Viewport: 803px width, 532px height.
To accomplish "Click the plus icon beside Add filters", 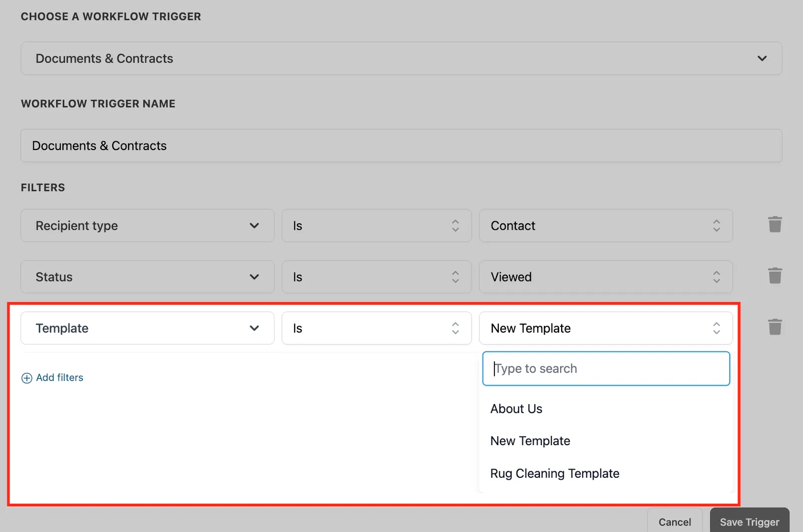I will pos(27,378).
